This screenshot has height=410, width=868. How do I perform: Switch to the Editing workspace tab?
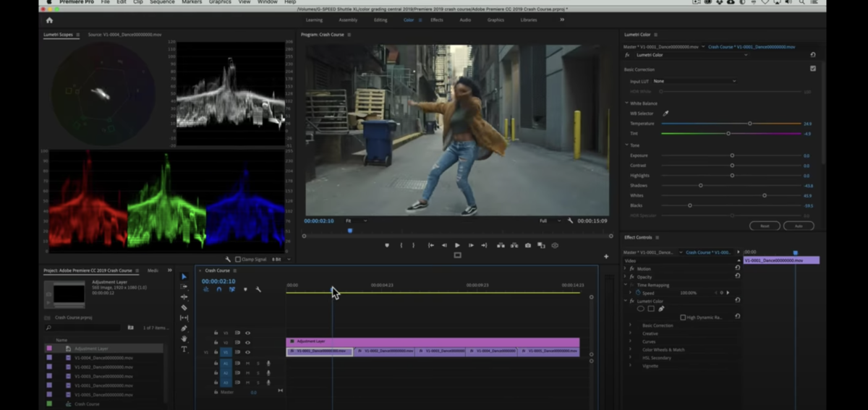click(380, 20)
